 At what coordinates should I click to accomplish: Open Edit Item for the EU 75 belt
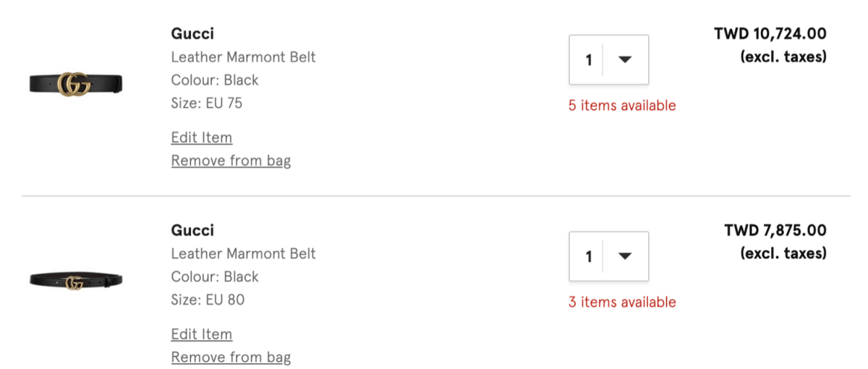coord(202,137)
